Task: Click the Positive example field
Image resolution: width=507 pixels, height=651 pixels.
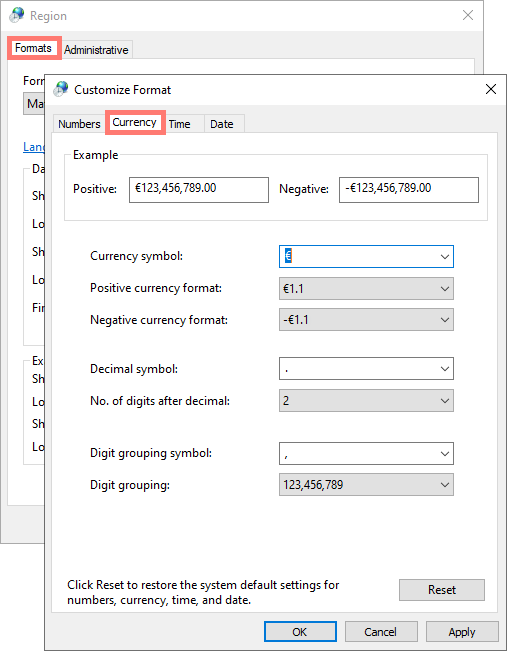Action: tap(199, 190)
